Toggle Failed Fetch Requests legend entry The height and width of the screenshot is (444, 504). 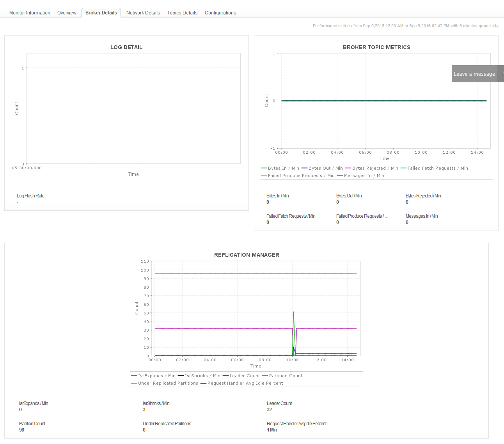point(434,168)
